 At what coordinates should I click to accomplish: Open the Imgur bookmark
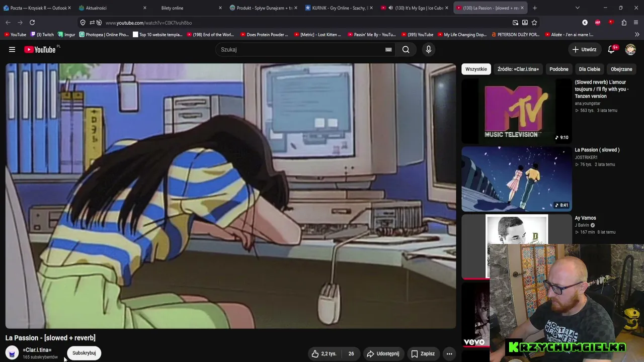point(66,35)
